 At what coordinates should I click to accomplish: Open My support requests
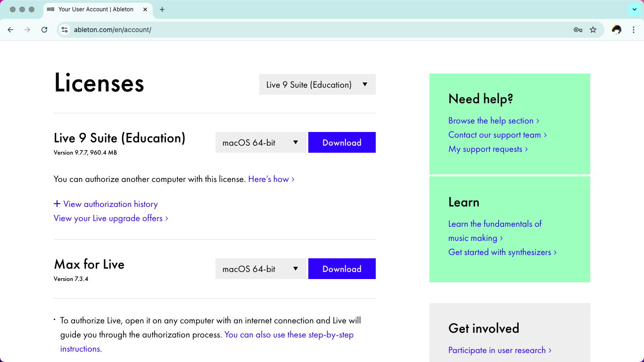[x=488, y=149]
